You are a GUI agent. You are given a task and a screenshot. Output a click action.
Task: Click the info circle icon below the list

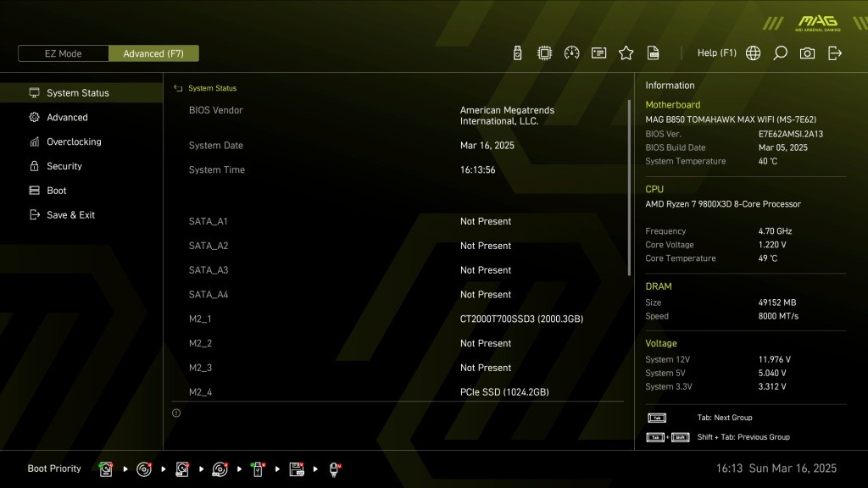pyautogui.click(x=176, y=413)
